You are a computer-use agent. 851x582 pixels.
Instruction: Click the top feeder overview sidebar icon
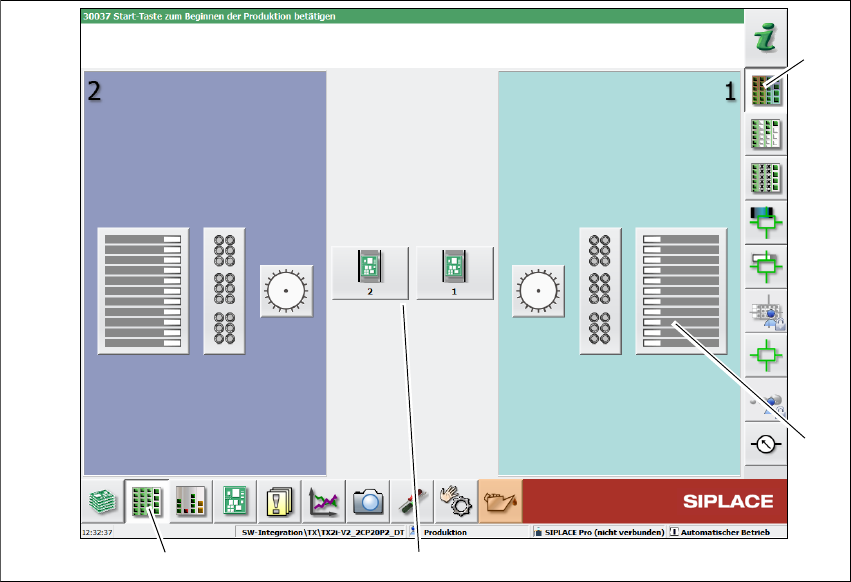pos(765,90)
